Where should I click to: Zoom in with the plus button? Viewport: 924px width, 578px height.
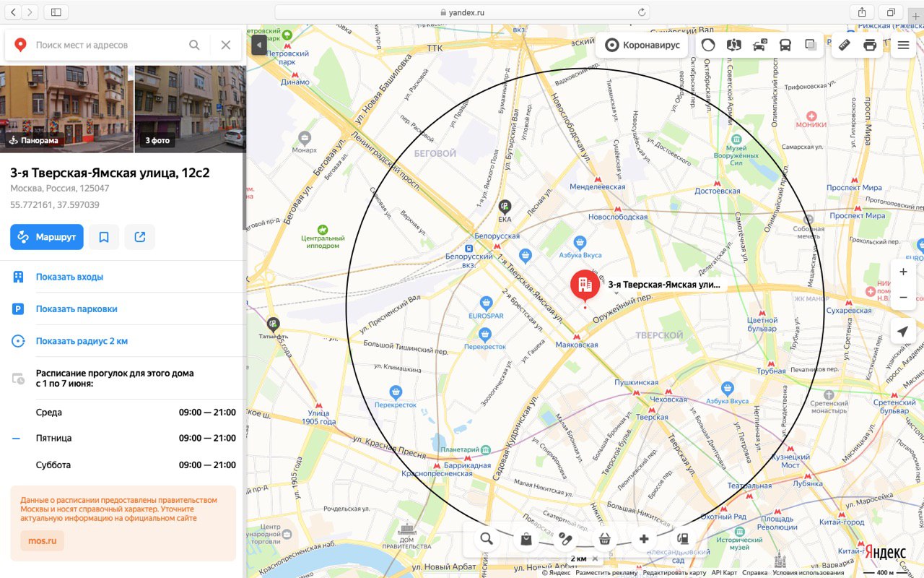click(x=903, y=272)
